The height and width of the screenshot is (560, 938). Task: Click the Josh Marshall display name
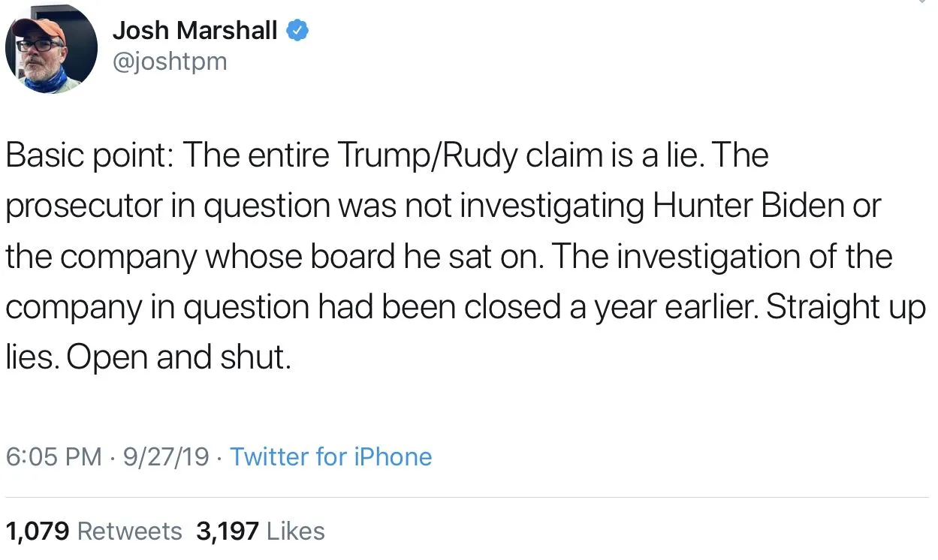coord(195,30)
